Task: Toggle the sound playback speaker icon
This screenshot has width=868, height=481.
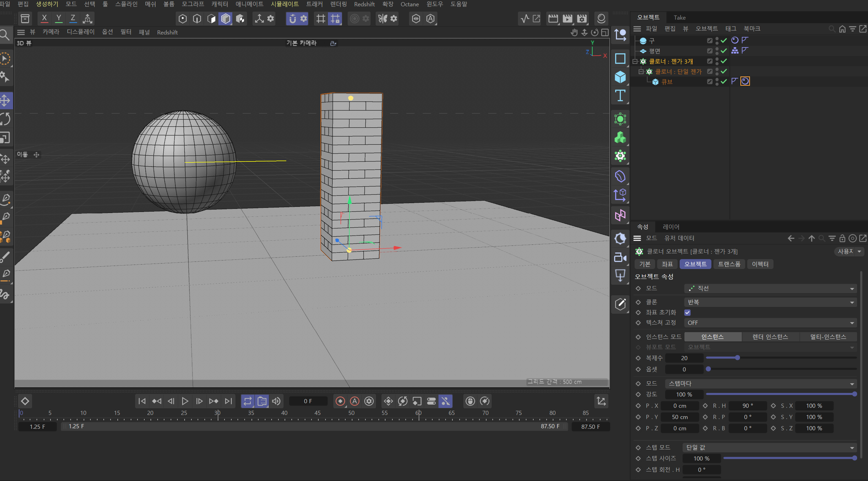Action: point(276,401)
